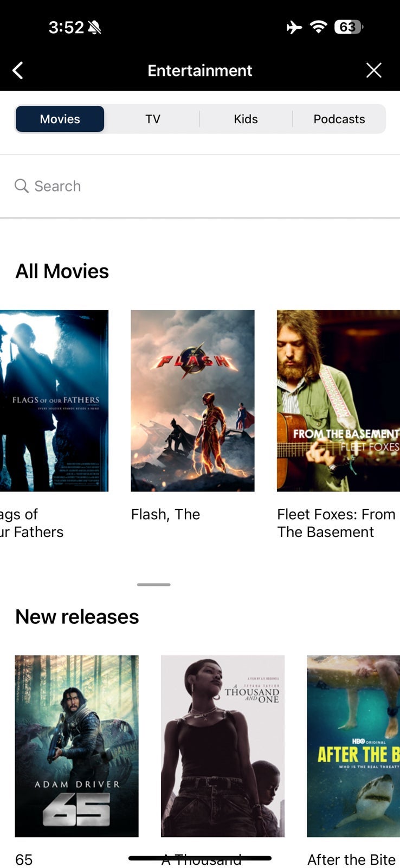This screenshot has width=400, height=868.
Task: Tap the "Flash, The" title text
Action: pyautogui.click(x=165, y=514)
